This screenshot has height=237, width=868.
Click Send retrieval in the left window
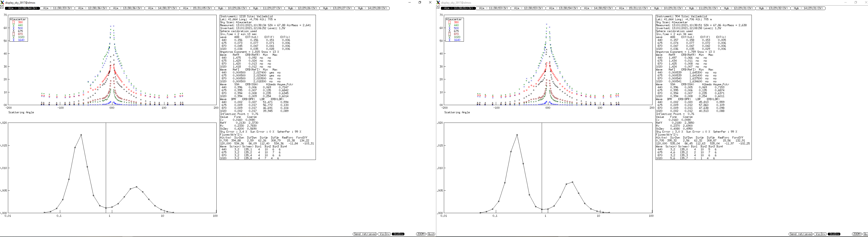pos(365,234)
